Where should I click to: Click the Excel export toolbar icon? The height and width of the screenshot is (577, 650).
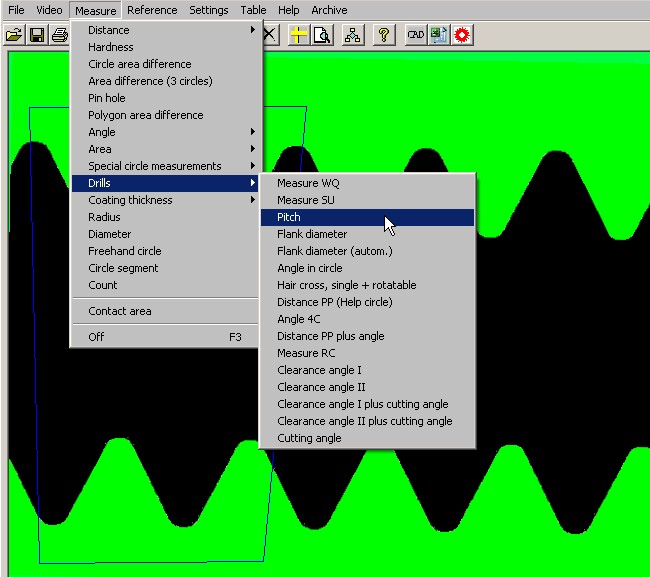coord(439,35)
